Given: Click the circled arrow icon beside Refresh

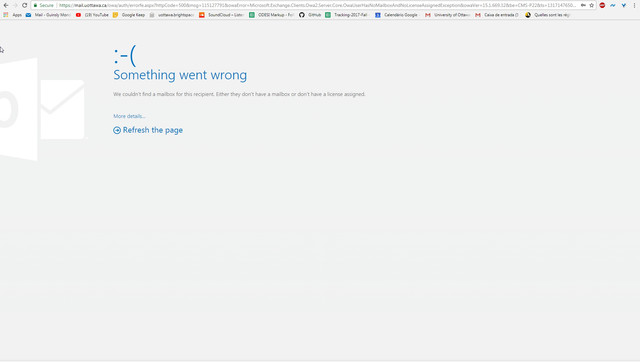Looking at the screenshot, I should [117, 130].
